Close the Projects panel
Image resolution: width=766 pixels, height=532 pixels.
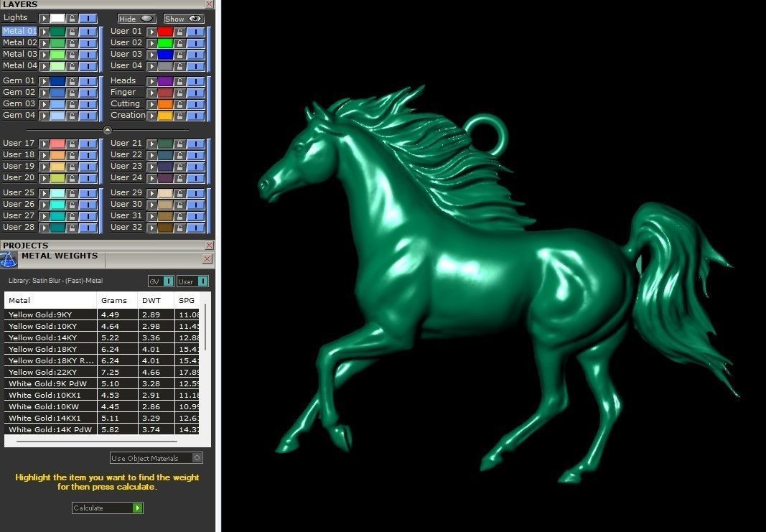[209, 246]
